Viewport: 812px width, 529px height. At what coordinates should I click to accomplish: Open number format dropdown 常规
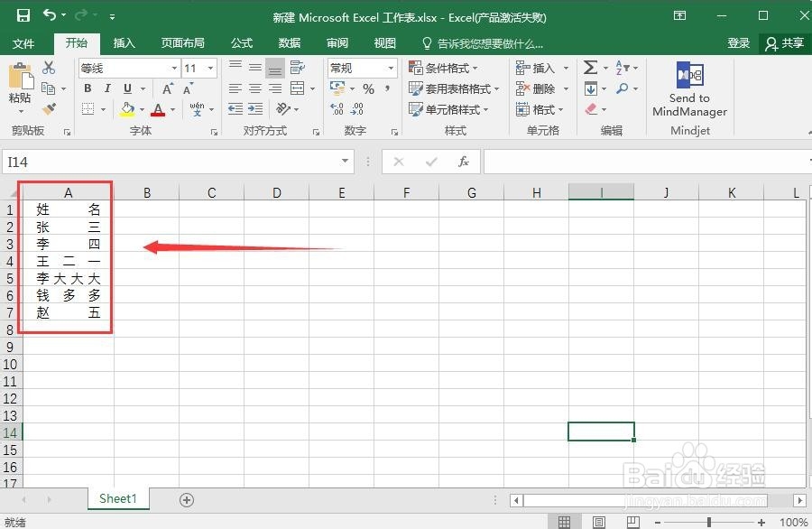pyautogui.click(x=391, y=68)
